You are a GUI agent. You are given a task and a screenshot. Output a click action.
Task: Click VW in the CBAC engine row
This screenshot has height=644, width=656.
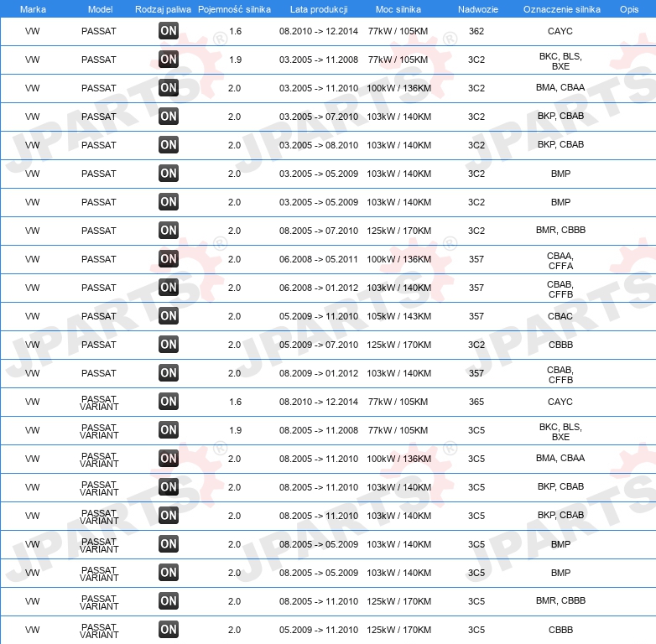click(x=32, y=316)
